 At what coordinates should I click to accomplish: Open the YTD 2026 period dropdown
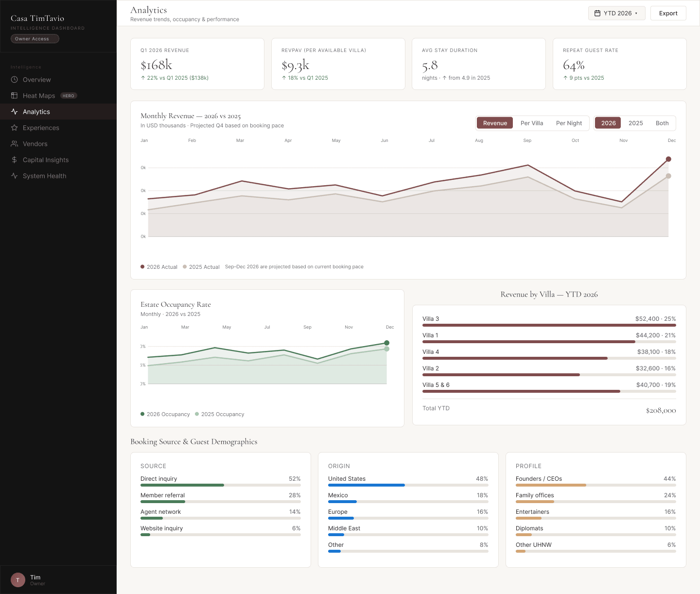(616, 13)
